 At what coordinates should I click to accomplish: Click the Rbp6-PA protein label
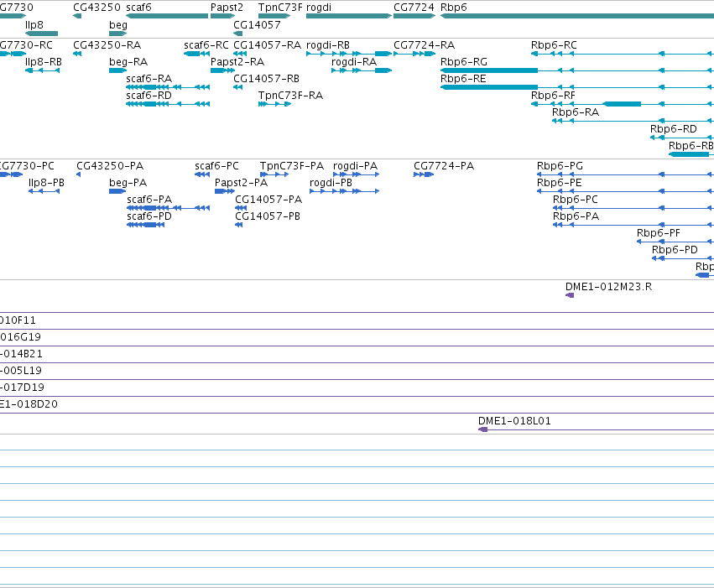coord(576,216)
